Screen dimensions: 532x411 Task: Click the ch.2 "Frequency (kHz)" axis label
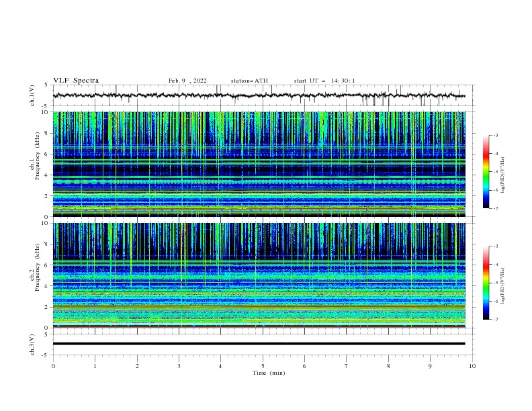coord(37,267)
